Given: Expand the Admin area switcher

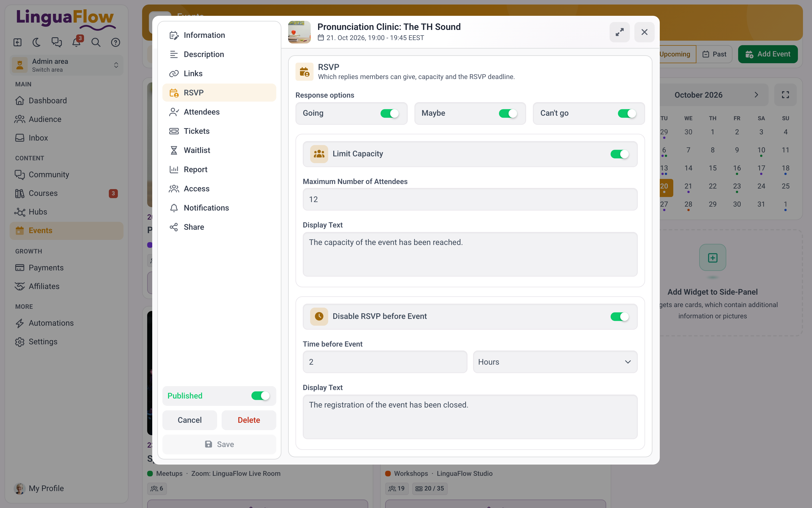Looking at the screenshot, I should (x=67, y=65).
